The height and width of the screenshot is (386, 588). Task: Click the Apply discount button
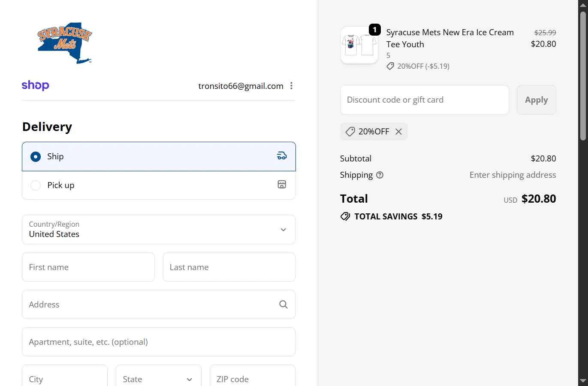[x=536, y=100]
